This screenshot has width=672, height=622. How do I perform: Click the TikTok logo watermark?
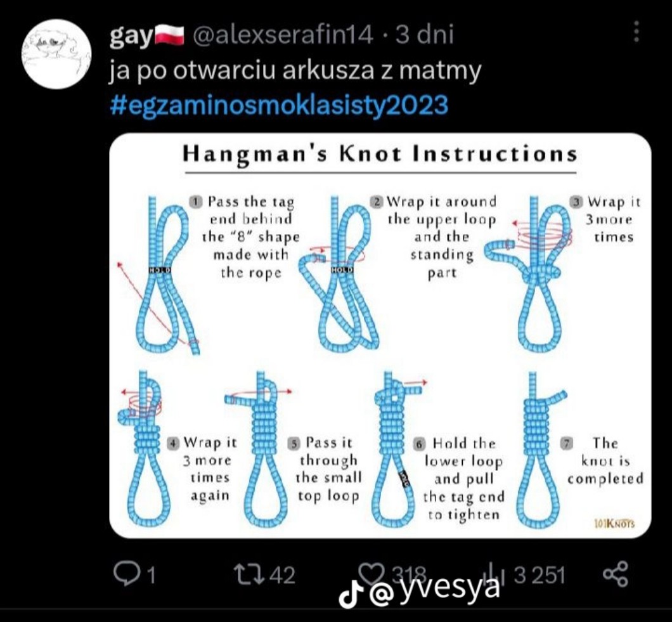(350, 593)
